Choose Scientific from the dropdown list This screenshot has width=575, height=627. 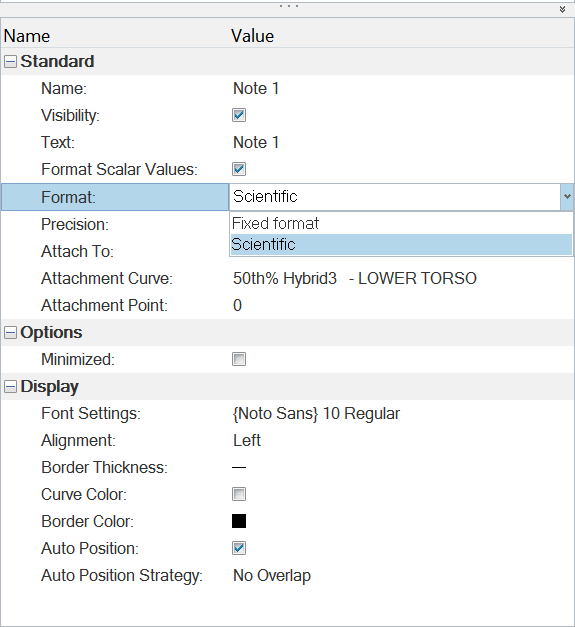(x=401, y=244)
